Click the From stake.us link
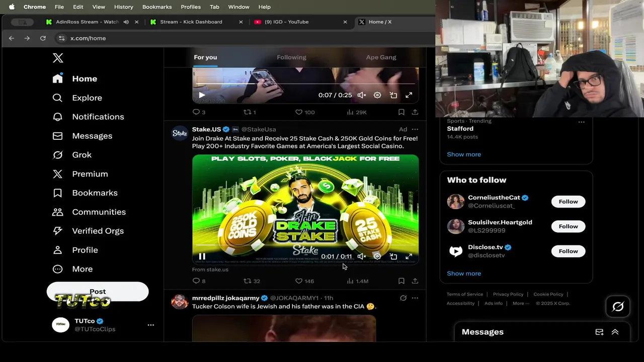The image size is (644, 362). [x=210, y=269]
